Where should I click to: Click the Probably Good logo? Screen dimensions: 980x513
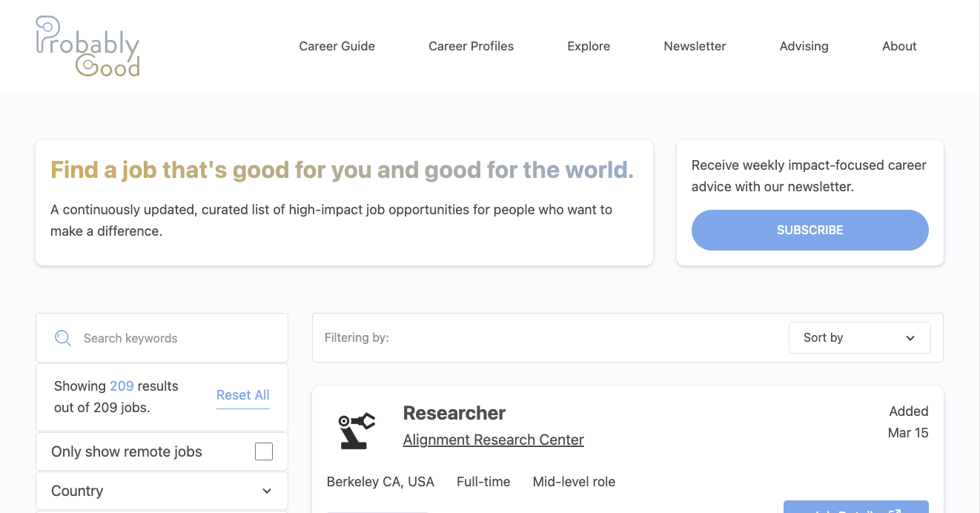pos(87,45)
